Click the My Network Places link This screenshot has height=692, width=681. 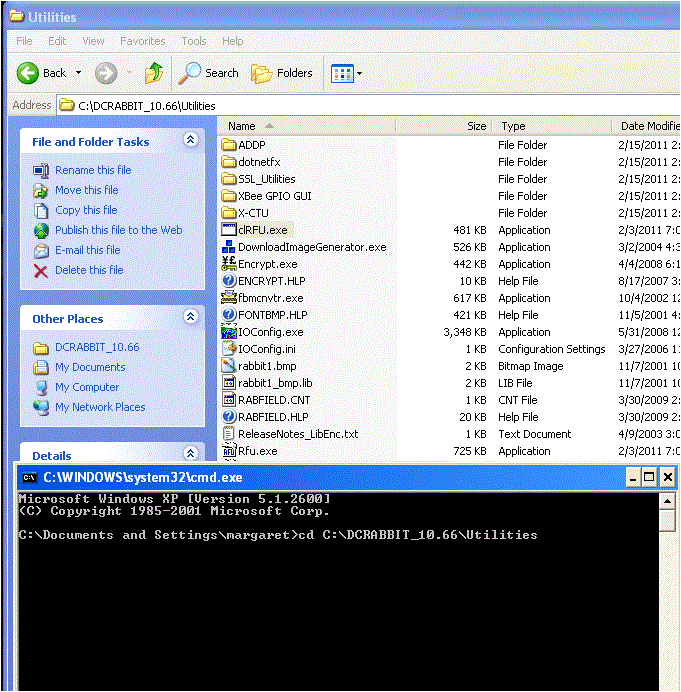pyautogui.click(x=100, y=407)
